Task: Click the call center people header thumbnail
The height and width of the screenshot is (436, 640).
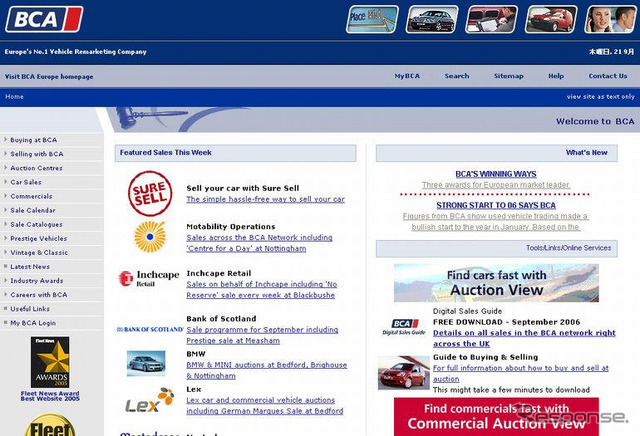Action: 611,19
